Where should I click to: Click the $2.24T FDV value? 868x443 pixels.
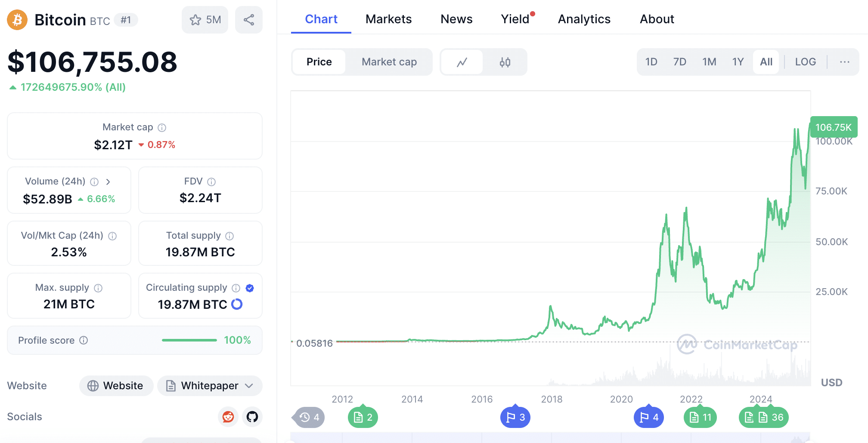[x=200, y=198]
